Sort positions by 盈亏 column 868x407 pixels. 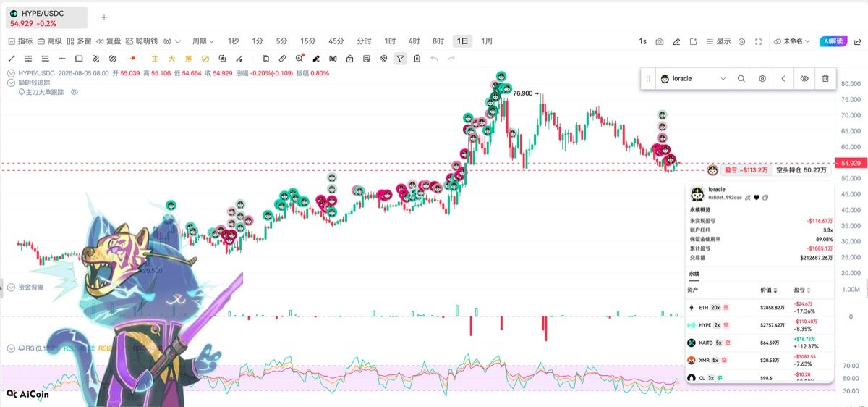click(x=803, y=290)
